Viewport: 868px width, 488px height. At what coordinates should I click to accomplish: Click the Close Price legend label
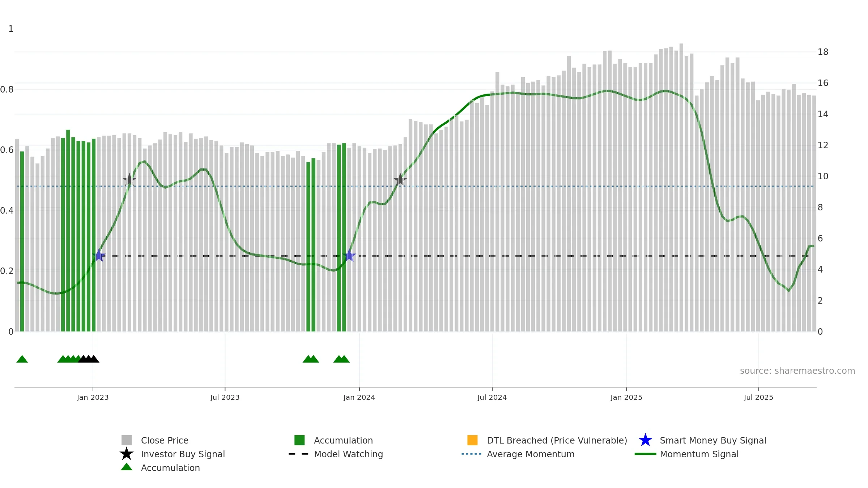[165, 440]
